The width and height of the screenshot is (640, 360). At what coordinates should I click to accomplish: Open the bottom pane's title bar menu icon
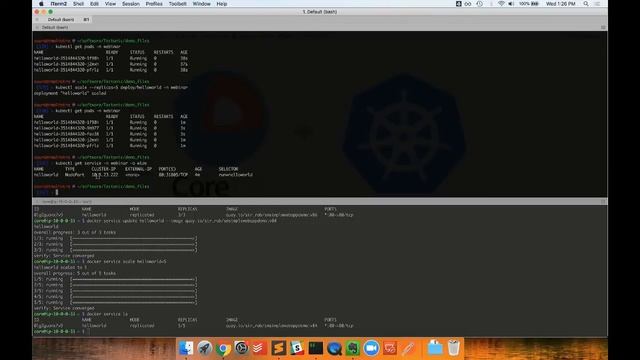coord(603,202)
